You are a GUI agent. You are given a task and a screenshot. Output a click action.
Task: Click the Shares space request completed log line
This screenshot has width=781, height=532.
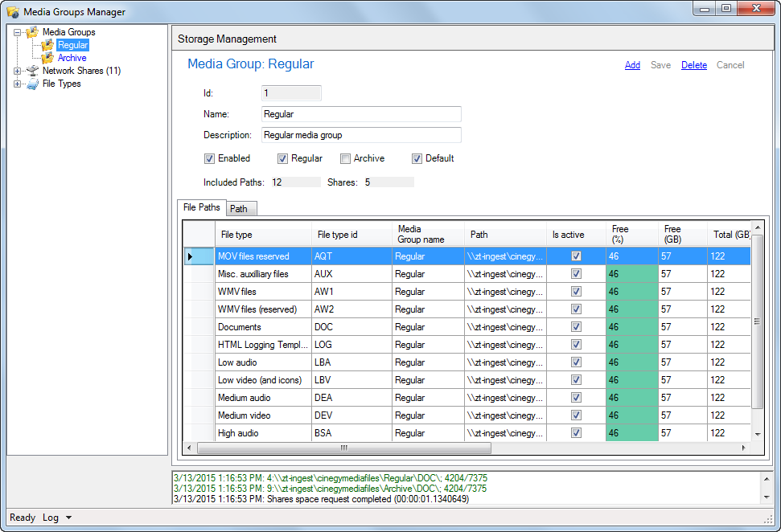point(321,499)
